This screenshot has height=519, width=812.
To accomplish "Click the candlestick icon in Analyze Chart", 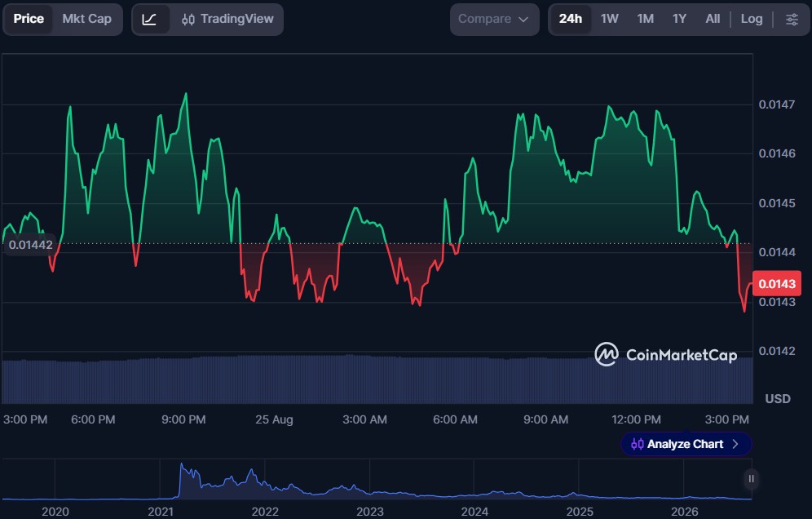I will 638,445.
